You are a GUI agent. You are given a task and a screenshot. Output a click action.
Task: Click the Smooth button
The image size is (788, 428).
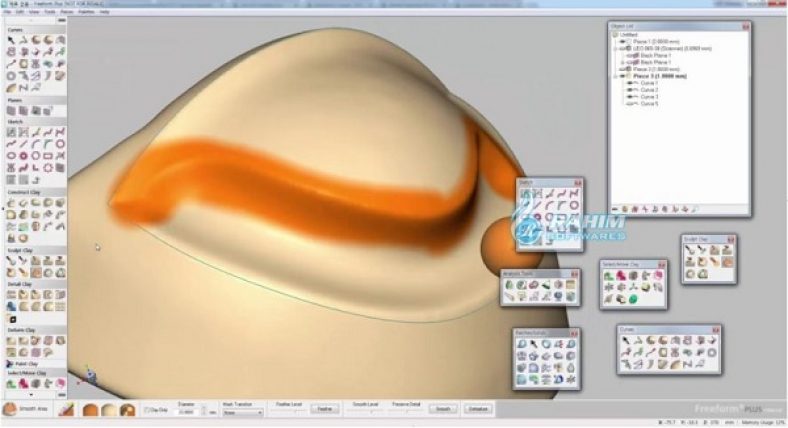[x=443, y=409]
